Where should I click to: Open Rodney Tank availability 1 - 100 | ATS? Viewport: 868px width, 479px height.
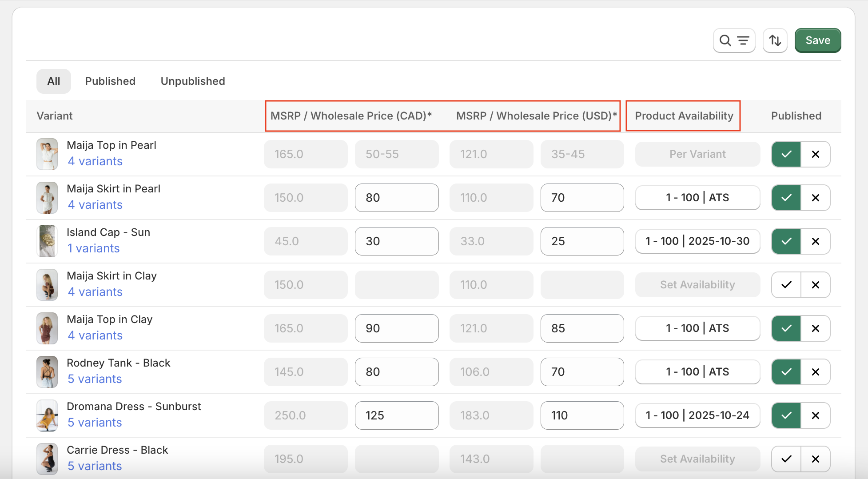pyautogui.click(x=697, y=372)
